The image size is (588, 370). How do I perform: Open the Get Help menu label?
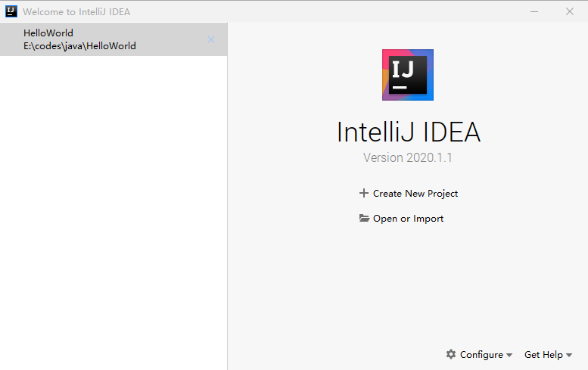543,354
